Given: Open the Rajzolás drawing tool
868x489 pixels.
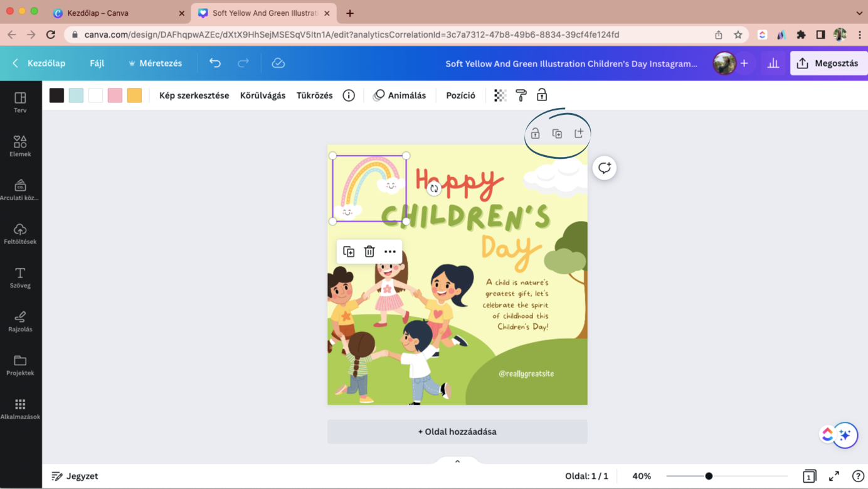Looking at the screenshot, I should point(20,321).
